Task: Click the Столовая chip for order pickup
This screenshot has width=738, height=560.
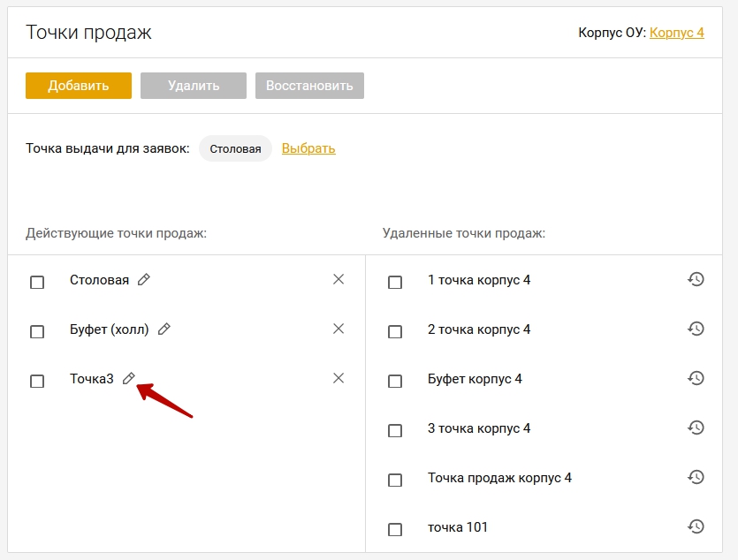Action: 235,148
